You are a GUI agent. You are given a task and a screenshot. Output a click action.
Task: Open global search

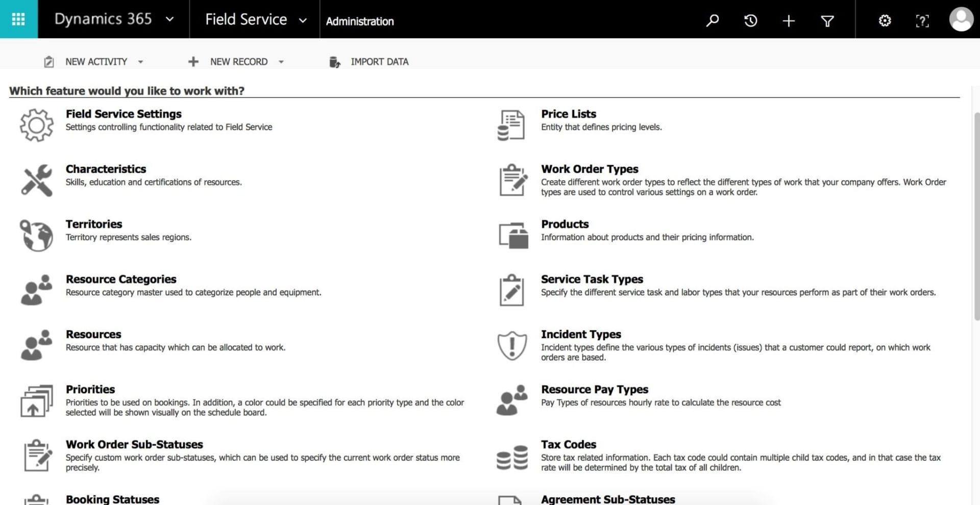tap(713, 20)
